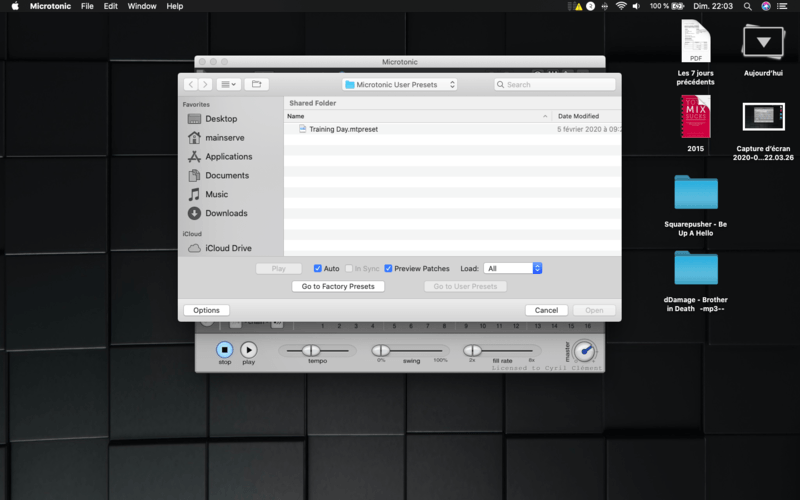The image size is (800, 500).
Task: Open the Window menu
Action: 142,6
